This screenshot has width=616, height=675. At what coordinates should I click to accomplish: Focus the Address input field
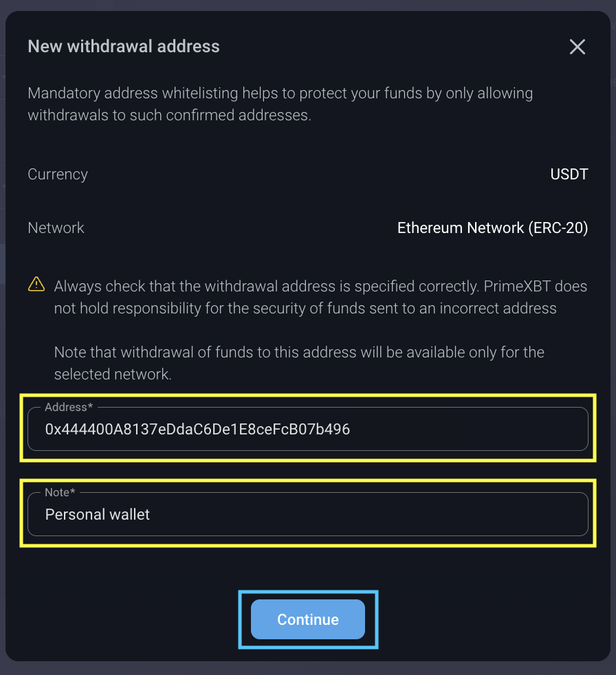pyautogui.click(x=308, y=430)
